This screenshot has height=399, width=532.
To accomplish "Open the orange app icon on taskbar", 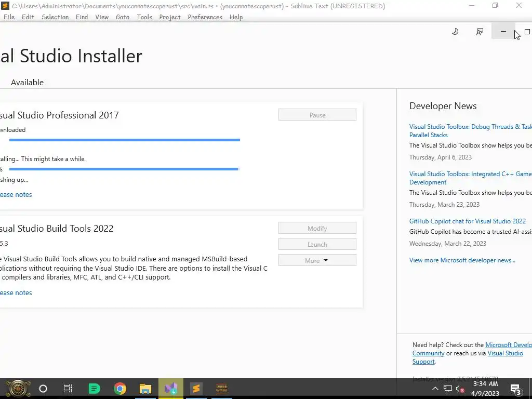I will (221, 389).
